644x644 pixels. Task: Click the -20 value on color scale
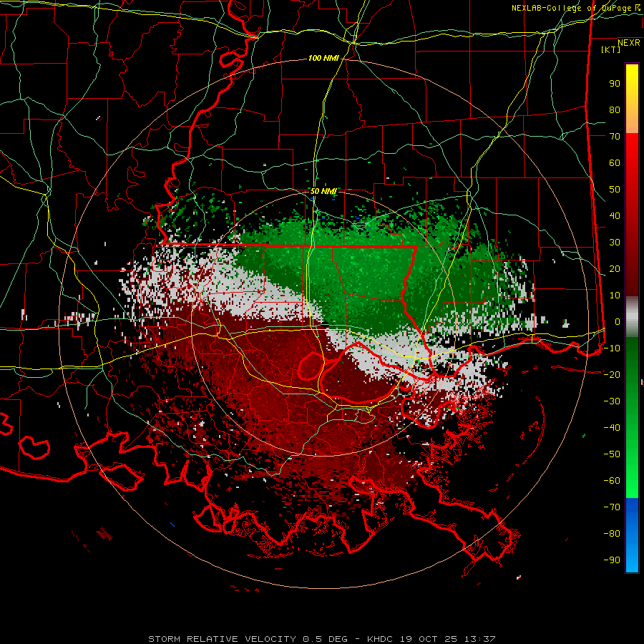pos(612,375)
